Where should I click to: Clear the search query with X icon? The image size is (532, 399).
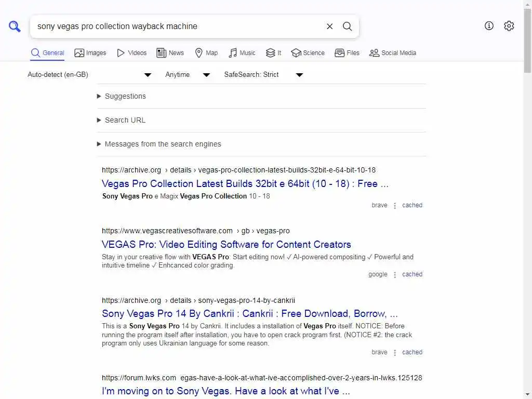329,26
